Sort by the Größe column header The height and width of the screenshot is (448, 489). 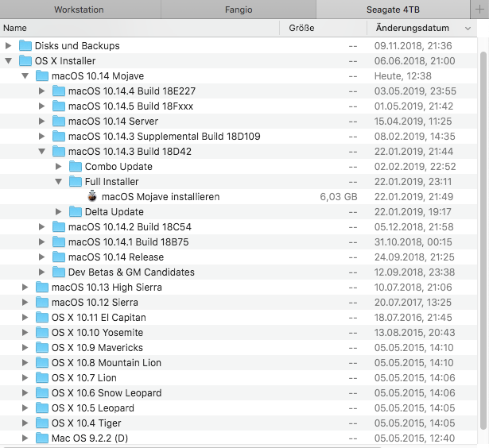pyautogui.click(x=323, y=28)
